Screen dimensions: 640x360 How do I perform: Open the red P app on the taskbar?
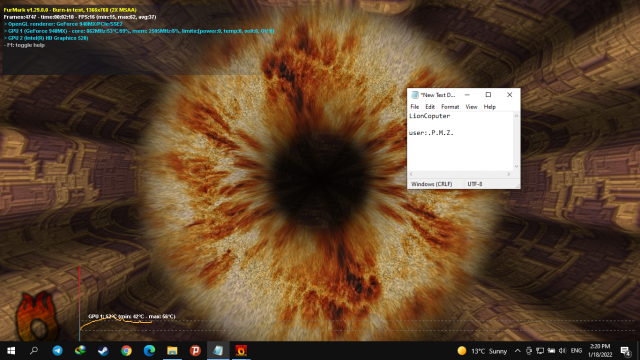195,351
